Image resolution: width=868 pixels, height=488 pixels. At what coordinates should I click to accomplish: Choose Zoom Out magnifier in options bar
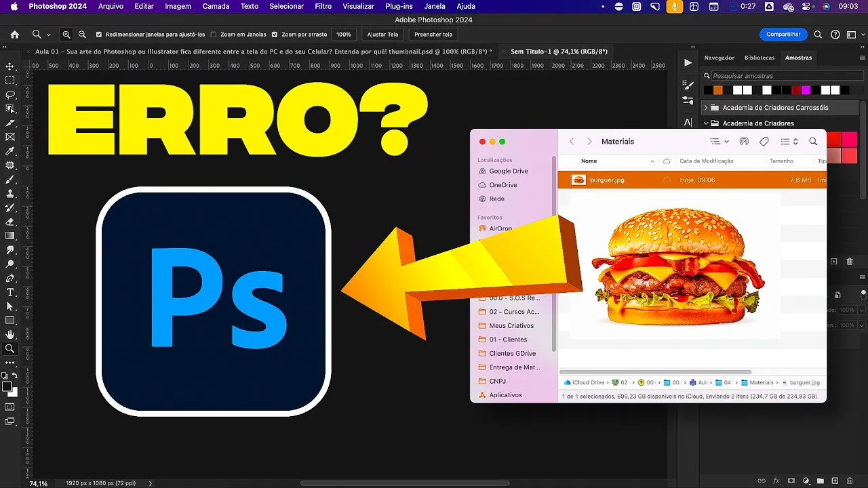click(x=82, y=35)
